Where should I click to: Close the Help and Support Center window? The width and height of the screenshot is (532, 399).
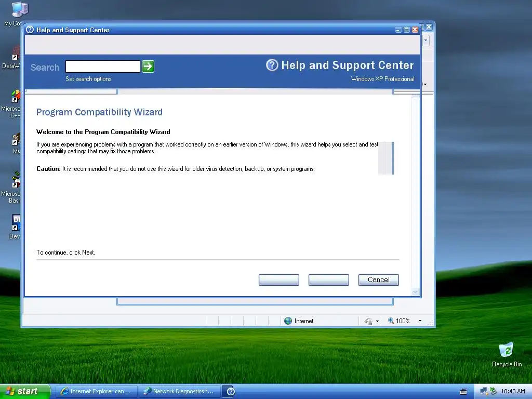[x=415, y=30]
